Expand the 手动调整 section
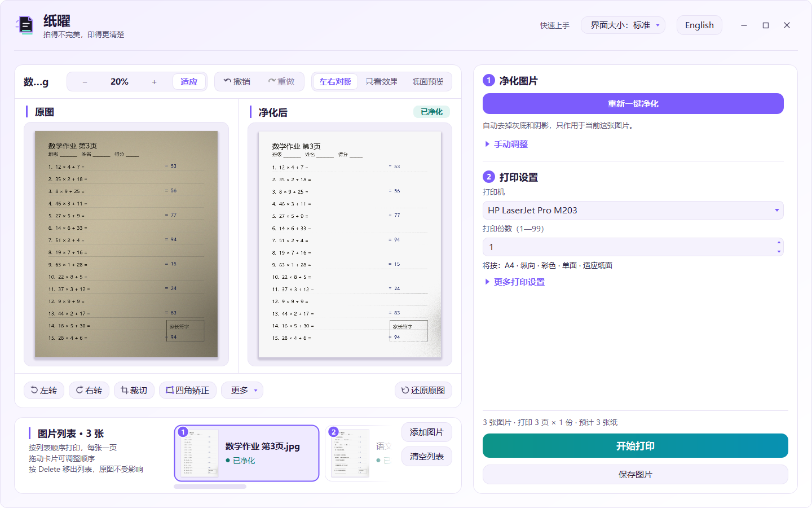812x508 pixels. pos(506,144)
